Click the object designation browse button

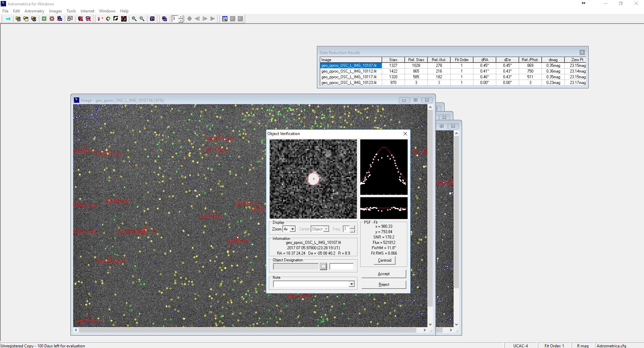[323, 266]
